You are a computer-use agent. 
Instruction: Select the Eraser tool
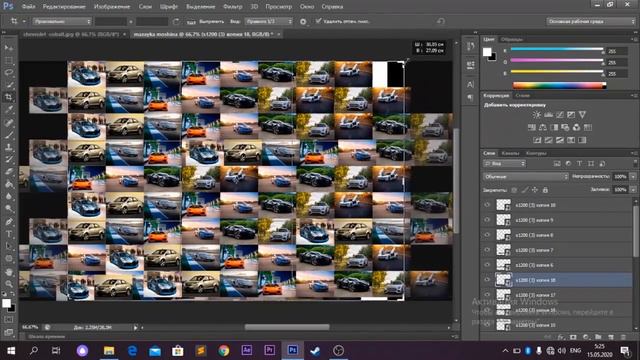tap(9, 172)
